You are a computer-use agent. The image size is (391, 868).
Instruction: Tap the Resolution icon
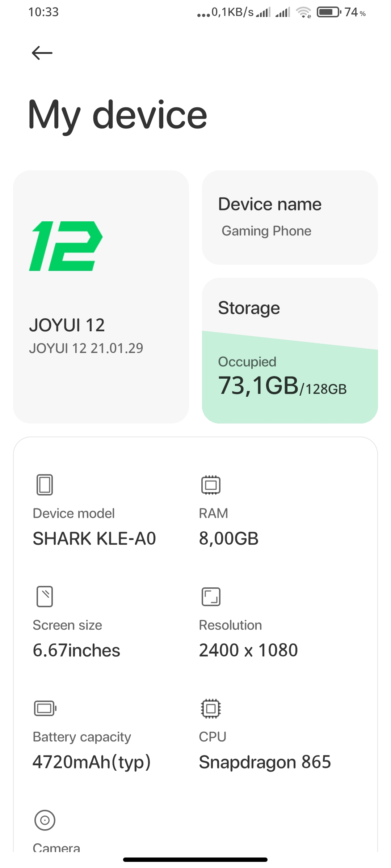[211, 596]
